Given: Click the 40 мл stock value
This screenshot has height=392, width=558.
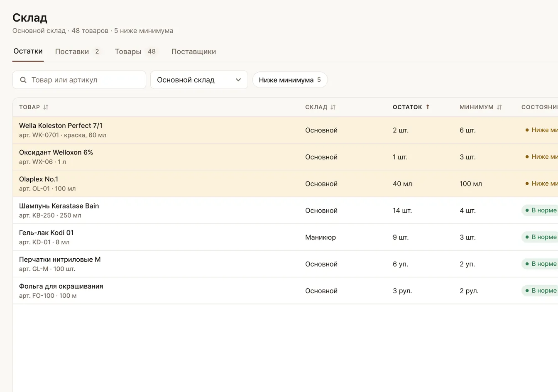Looking at the screenshot, I should [402, 184].
